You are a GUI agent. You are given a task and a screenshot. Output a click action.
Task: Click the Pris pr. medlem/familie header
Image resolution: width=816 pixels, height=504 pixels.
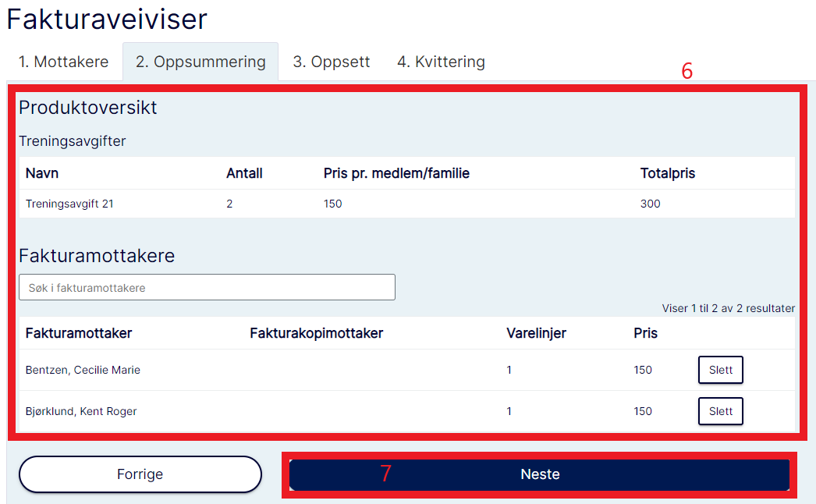pos(396,173)
